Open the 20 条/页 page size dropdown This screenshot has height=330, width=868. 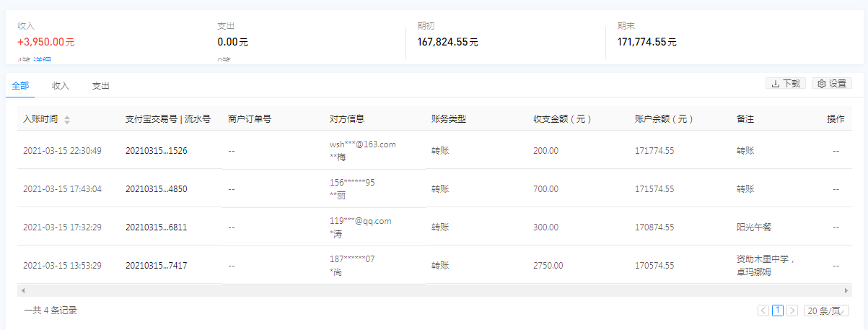pos(826,311)
